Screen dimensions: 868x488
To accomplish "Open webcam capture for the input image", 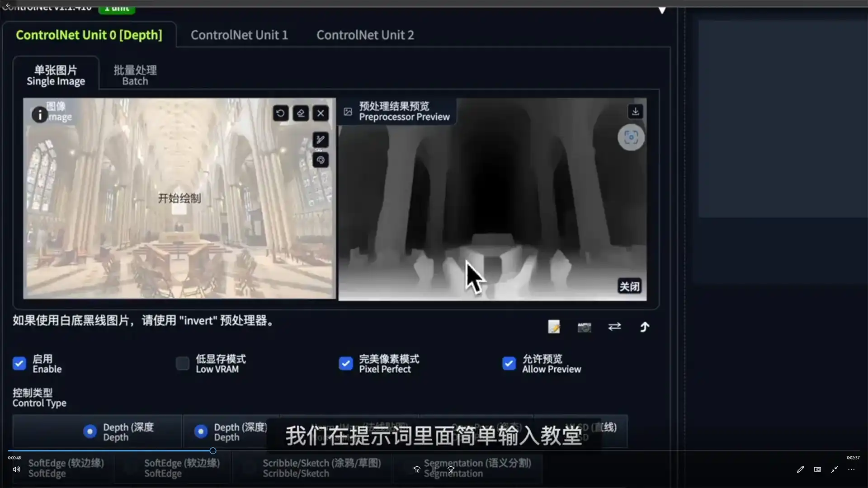I will click(x=584, y=327).
